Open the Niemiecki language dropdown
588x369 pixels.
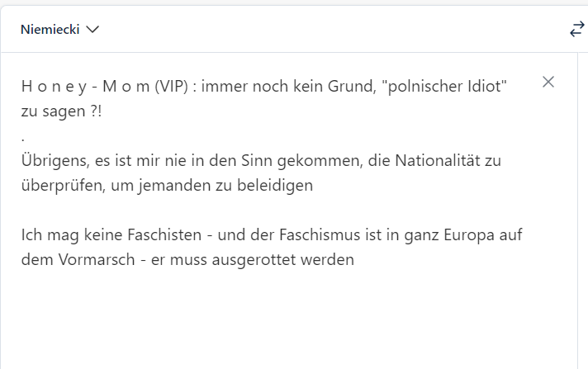coord(59,29)
